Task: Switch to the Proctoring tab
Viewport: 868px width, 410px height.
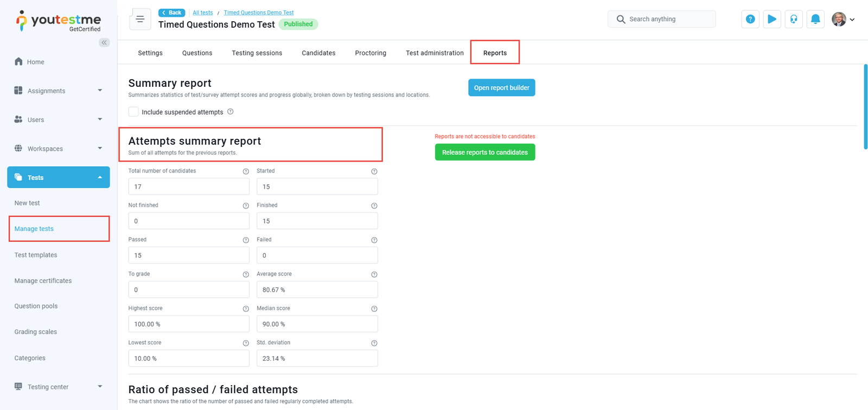Action: click(x=371, y=53)
